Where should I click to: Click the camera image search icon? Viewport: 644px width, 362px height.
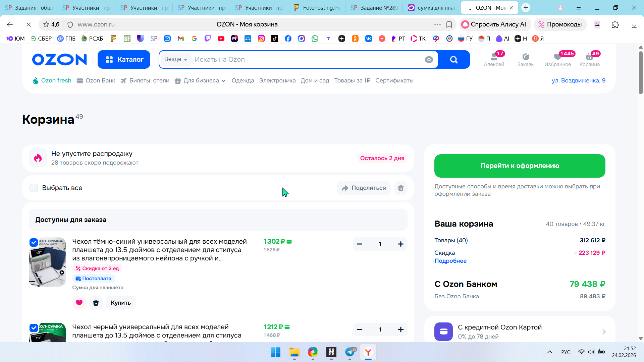pos(429,60)
